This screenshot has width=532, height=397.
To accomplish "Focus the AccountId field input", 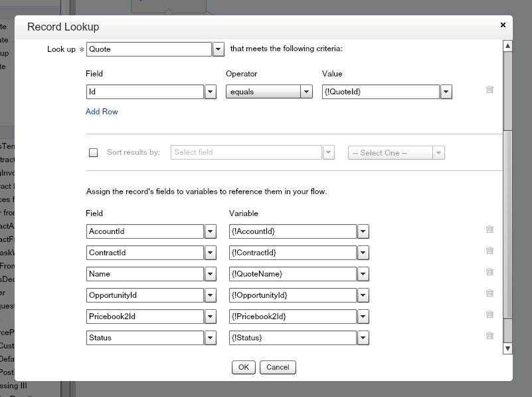I will pos(145,231).
